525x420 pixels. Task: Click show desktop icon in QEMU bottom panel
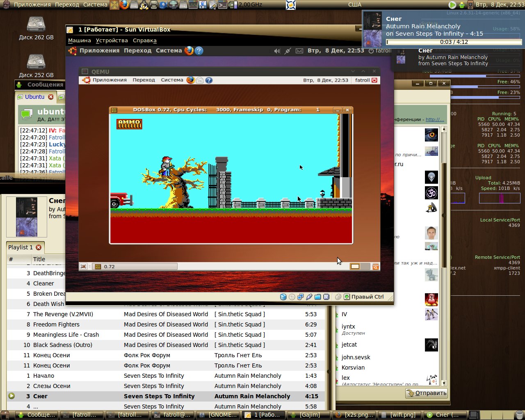click(83, 267)
